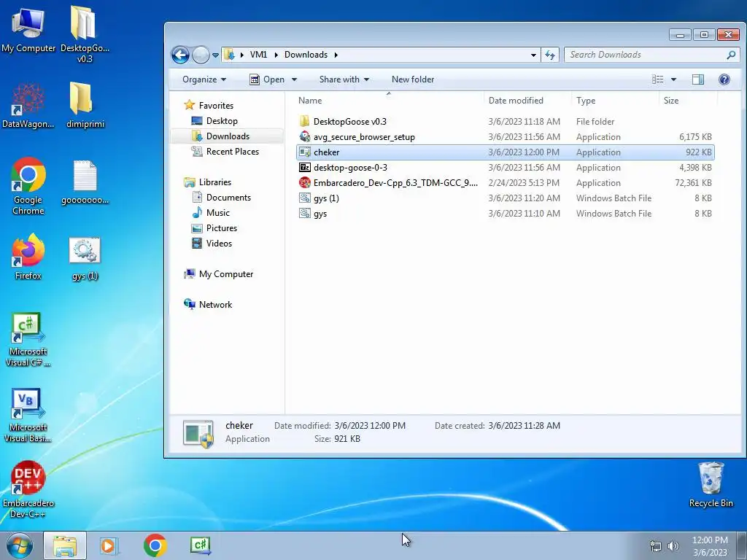
Task: Open the dimiprimi desktop folder
Action: [x=85, y=106]
